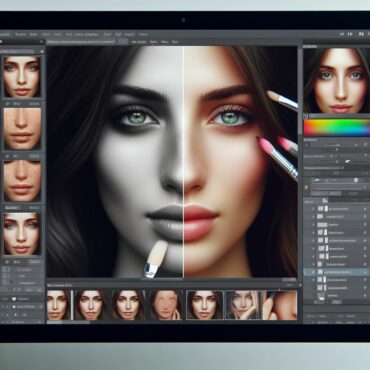Select the highlighted filmstrip face thumbnail
The width and height of the screenshot is (370, 370).
click(x=205, y=305)
